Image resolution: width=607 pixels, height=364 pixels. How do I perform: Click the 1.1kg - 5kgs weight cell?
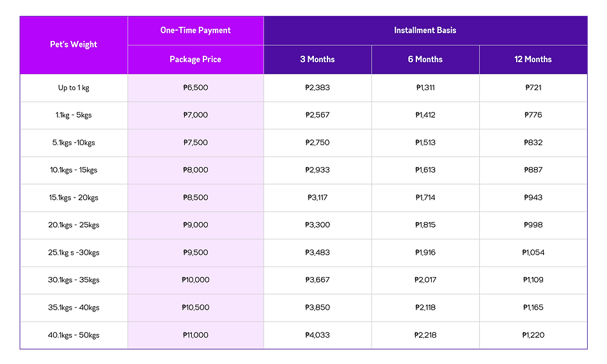[74, 115]
